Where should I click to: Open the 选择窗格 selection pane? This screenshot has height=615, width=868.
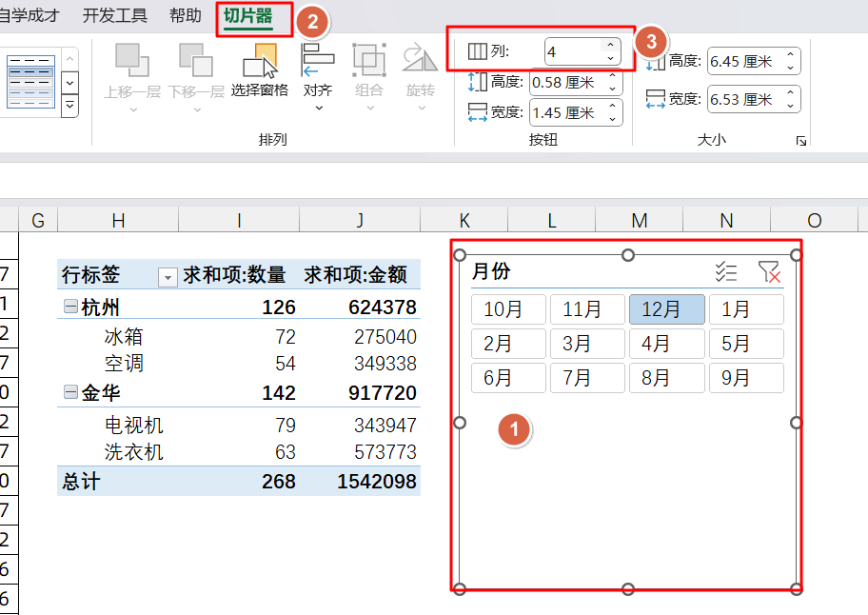click(260, 70)
